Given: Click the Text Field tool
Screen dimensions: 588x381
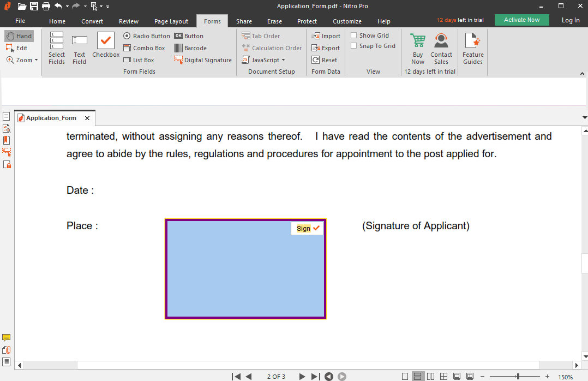Looking at the screenshot, I should (x=80, y=48).
